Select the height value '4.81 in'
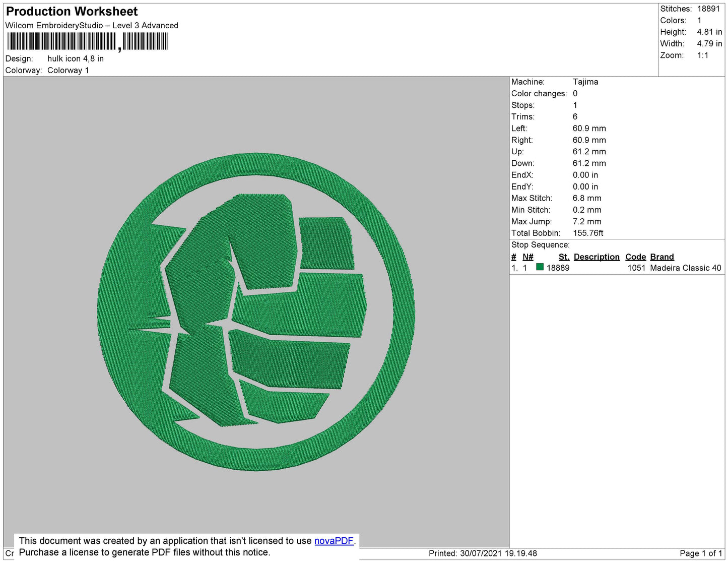This screenshot has height=563, width=728. coord(709,32)
